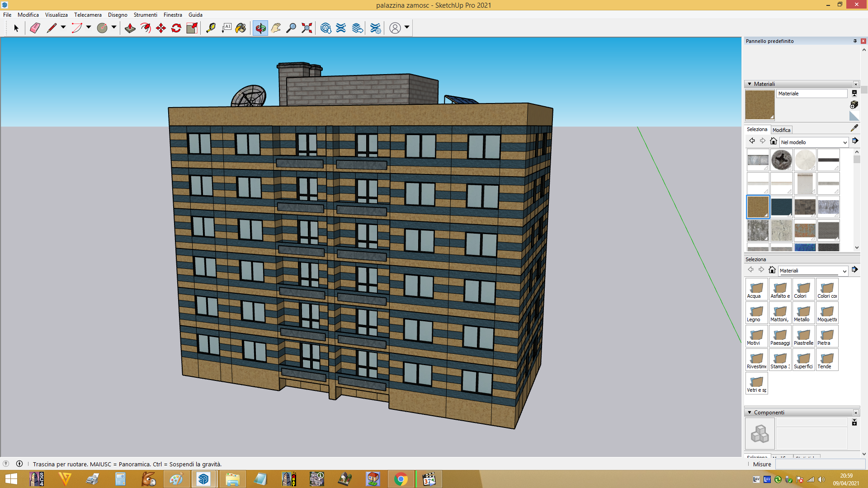The height and width of the screenshot is (488, 868).
Task: Open the Legno materials folder
Action: (756, 313)
